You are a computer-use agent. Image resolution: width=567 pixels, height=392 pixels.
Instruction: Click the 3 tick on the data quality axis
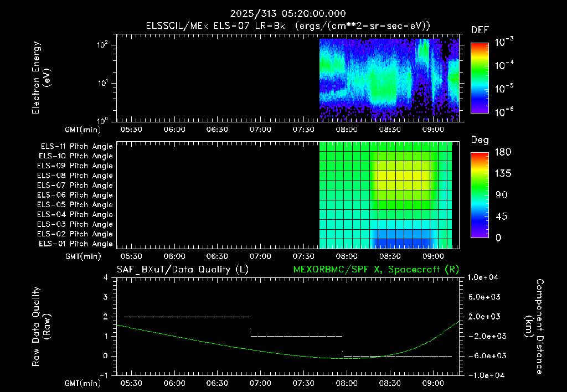(x=106, y=297)
